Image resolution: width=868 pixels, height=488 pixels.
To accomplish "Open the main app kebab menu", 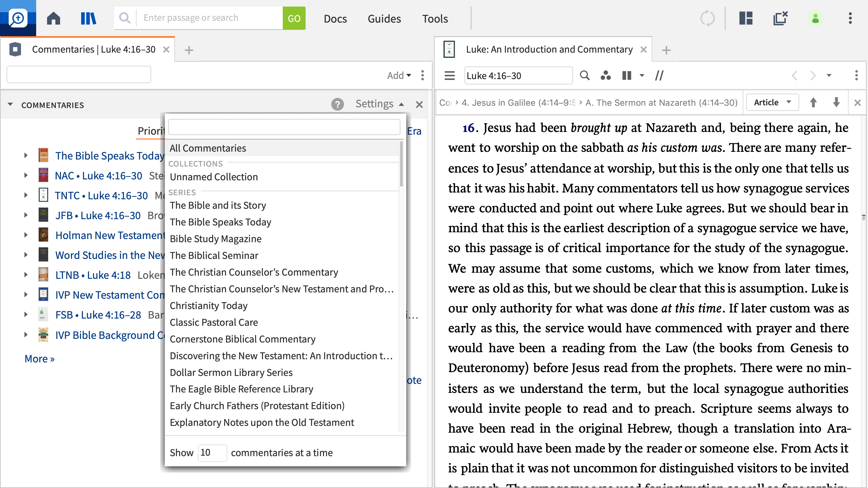I will tap(850, 18).
